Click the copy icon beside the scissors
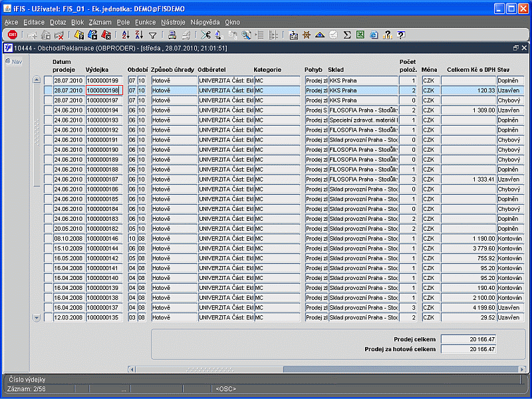Image resolution: width=532 pixels, height=399 pixels. pos(219,35)
